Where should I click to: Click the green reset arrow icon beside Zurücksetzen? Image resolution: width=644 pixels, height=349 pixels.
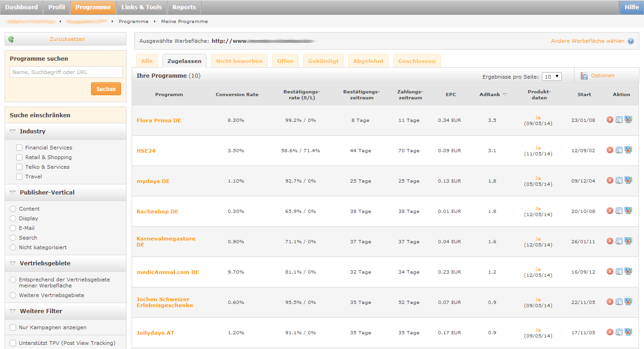11,40
